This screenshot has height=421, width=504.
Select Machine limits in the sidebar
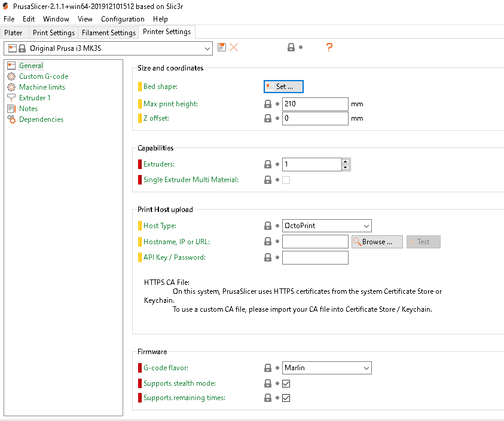(42, 87)
